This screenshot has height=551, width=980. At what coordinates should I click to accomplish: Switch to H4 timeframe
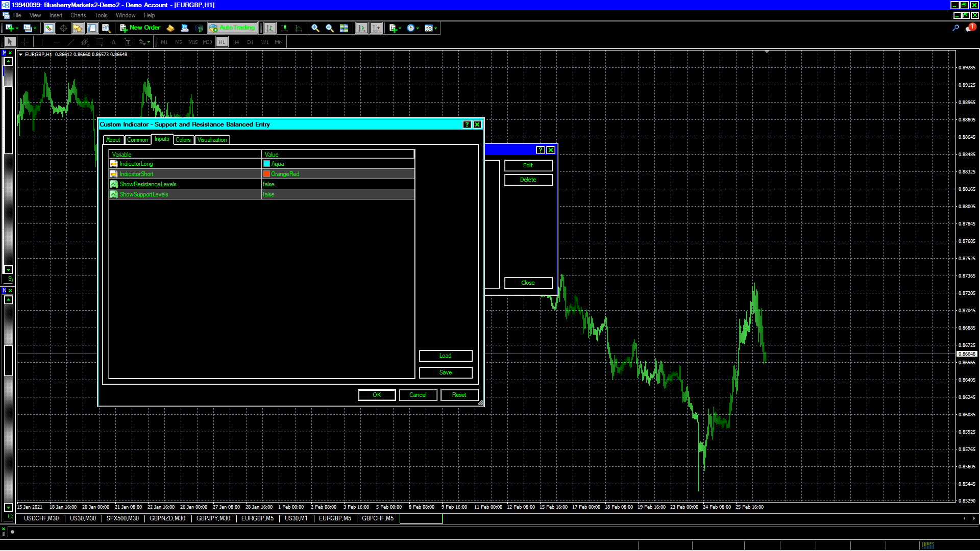click(x=236, y=42)
